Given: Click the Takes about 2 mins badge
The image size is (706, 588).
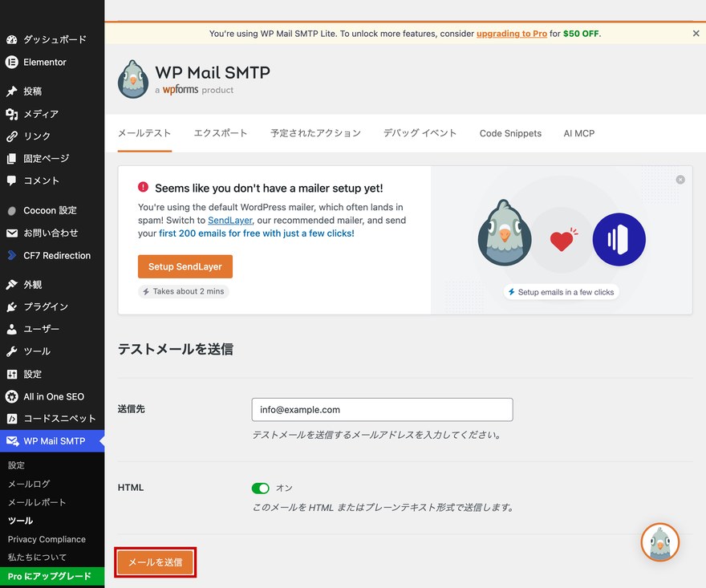Looking at the screenshot, I should tap(183, 291).
